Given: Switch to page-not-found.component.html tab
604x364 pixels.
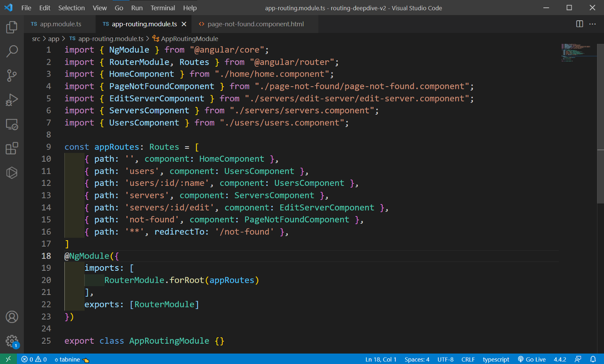Looking at the screenshot, I should (256, 24).
